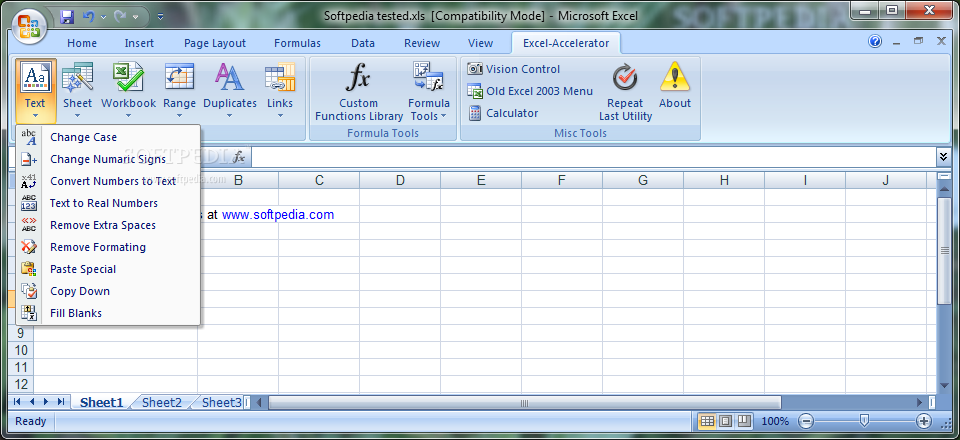Click inside the formula bar input

pyautogui.click(x=593, y=157)
